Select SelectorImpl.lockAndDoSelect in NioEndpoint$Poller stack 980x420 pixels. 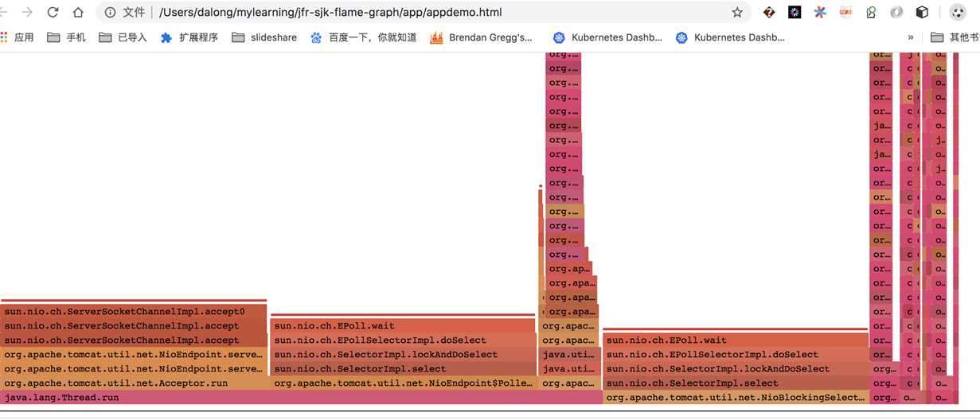(402, 354)
